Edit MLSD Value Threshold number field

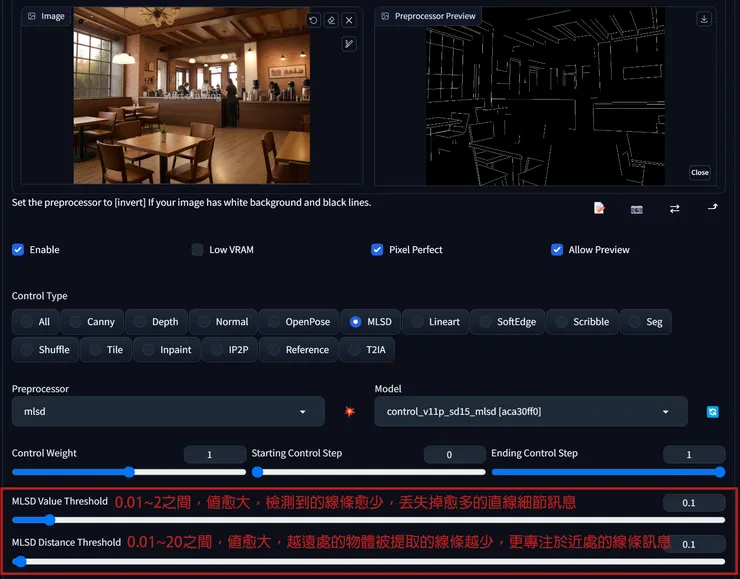click(694, 503)
